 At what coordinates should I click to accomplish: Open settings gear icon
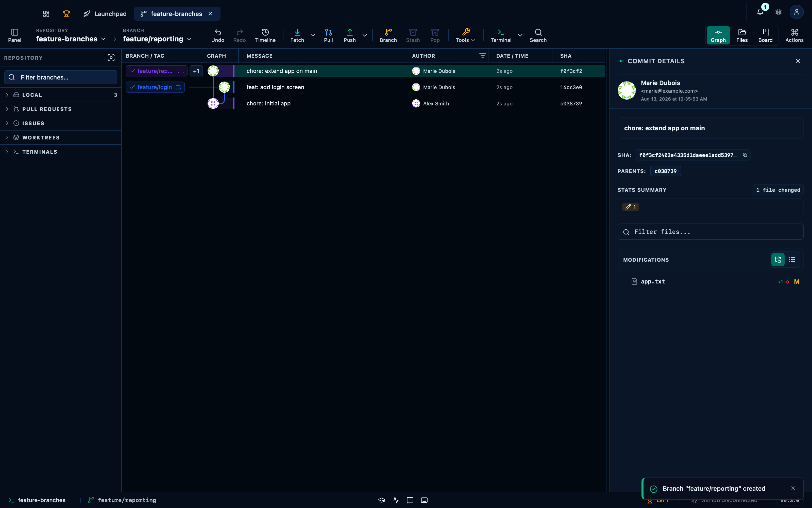779,12
